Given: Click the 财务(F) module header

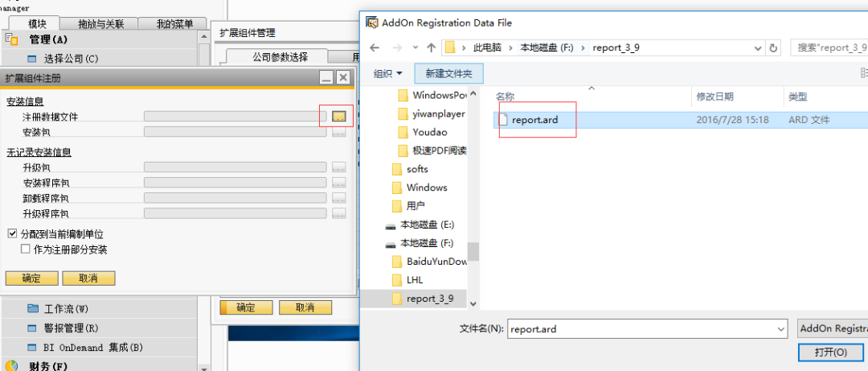Looking at the screenshot, I should [x=47, y=366].
